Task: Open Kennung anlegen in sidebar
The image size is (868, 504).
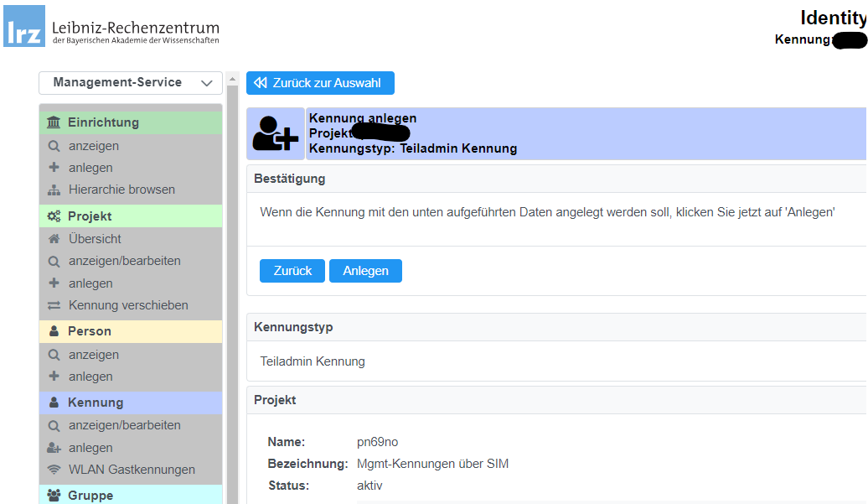Action: 90,448
